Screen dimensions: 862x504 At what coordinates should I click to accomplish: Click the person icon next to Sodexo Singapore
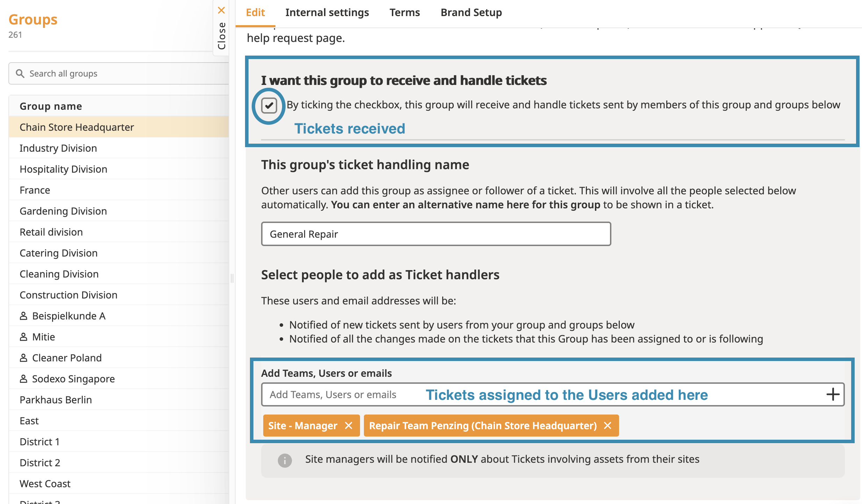click(x=23, y=379)
